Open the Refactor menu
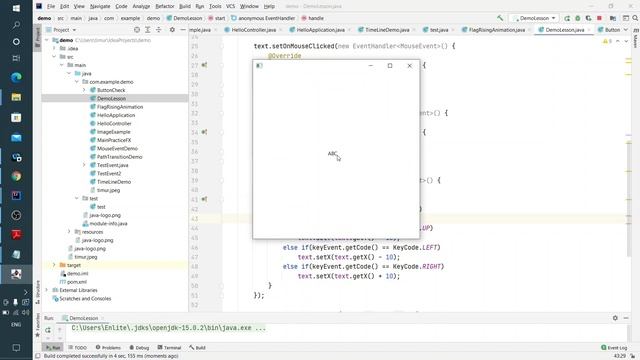The image size is (640, 360). coord(165,6)
